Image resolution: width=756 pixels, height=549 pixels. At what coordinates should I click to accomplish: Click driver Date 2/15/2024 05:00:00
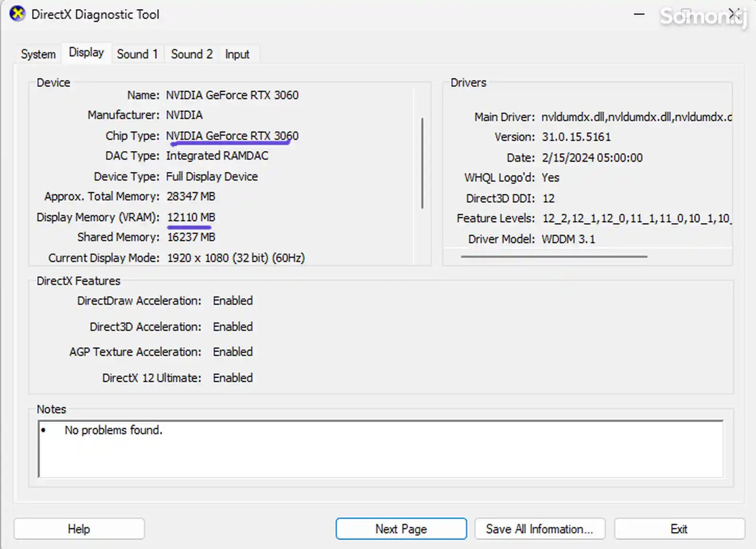[x=592, y=157]
